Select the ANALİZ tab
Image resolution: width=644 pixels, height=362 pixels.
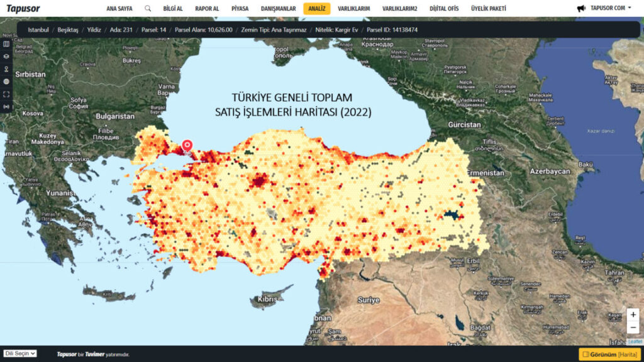pos(317,9)
